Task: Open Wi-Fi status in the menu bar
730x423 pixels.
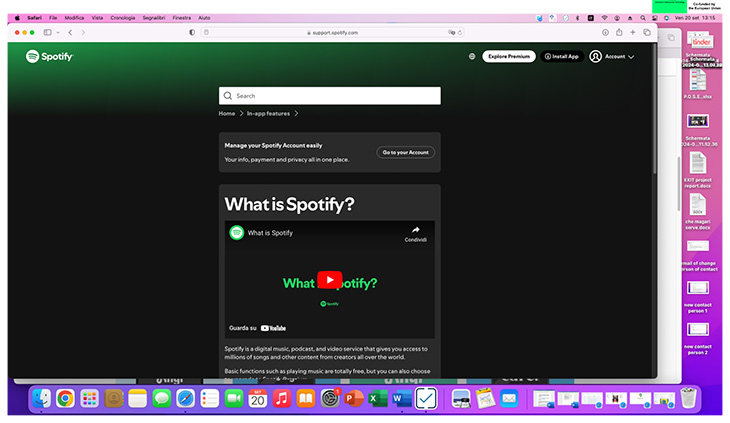Action: (x=604, y=18)
